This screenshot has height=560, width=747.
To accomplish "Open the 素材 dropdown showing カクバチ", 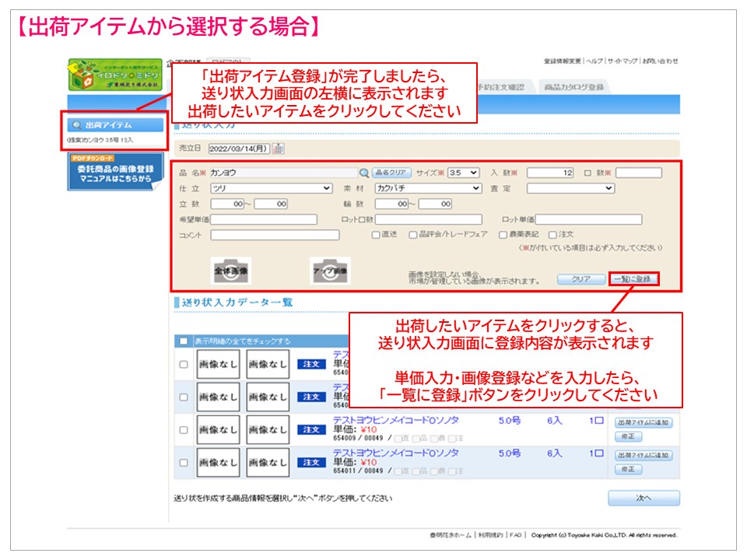I will [428, 188].
